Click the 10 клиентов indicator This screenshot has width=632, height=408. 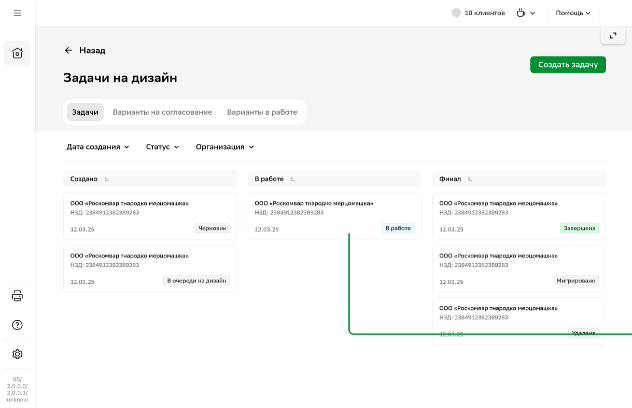479,13
